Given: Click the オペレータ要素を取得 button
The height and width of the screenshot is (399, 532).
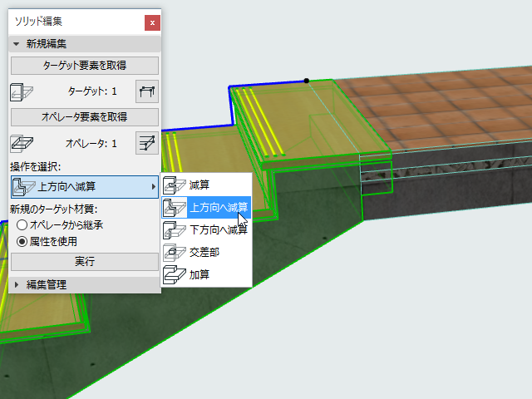Looking at the screenshot, I should 85,117.
